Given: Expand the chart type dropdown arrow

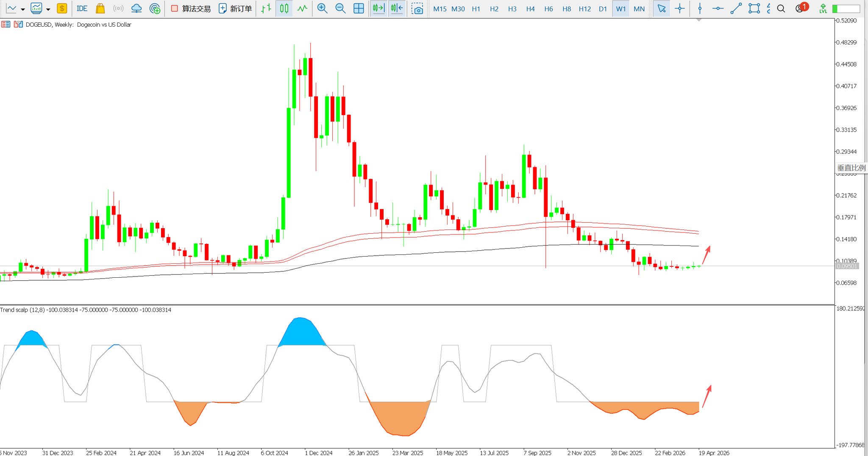Looking at the screenshot, I should (x=23, y=9).
